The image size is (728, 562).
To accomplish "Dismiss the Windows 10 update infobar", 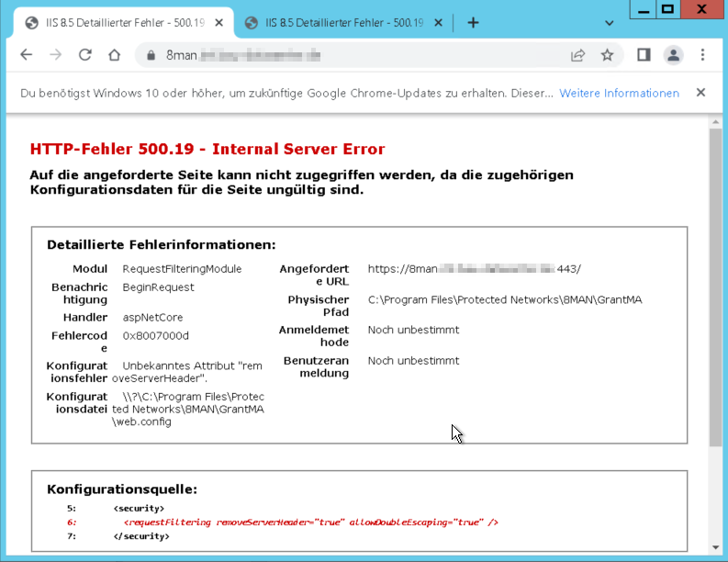I will tap(700, 93).
